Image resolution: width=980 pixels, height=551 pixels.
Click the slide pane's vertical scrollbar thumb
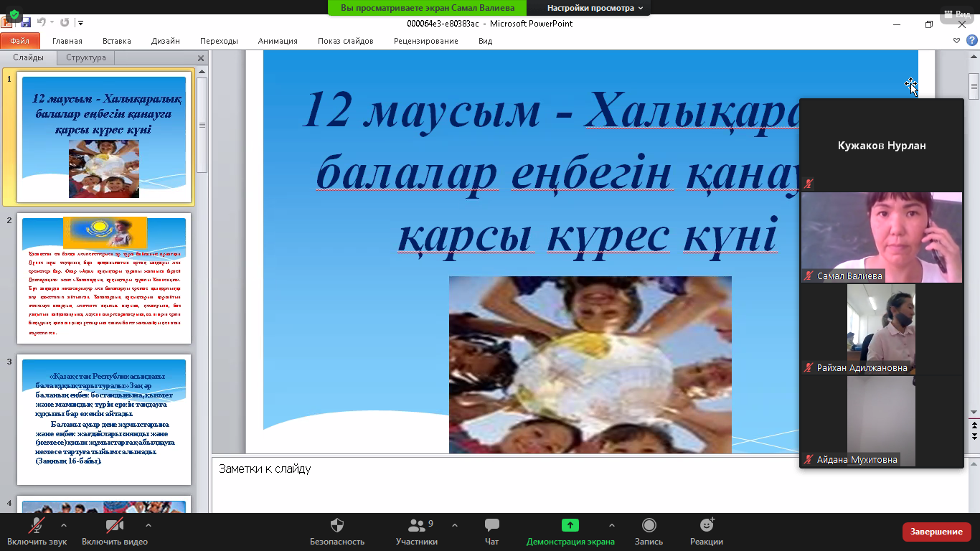pyautogui.click(x=202, y=125)
